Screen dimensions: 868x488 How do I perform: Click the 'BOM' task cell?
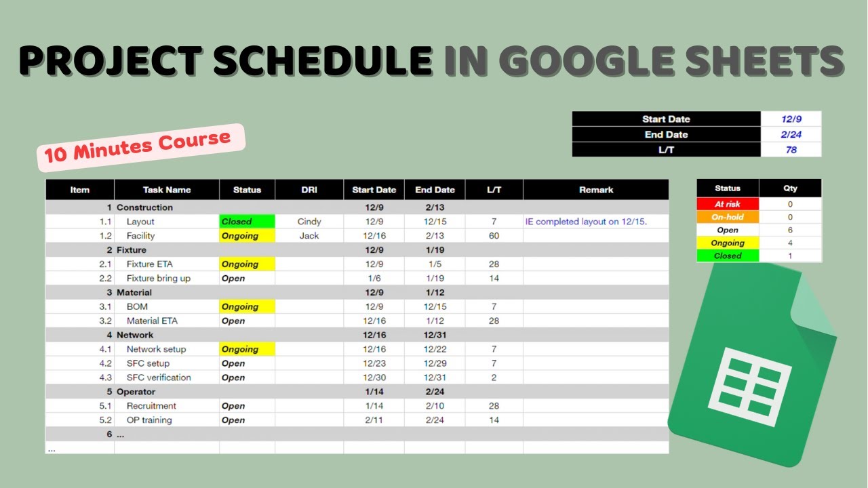click(x=167, y=306)
